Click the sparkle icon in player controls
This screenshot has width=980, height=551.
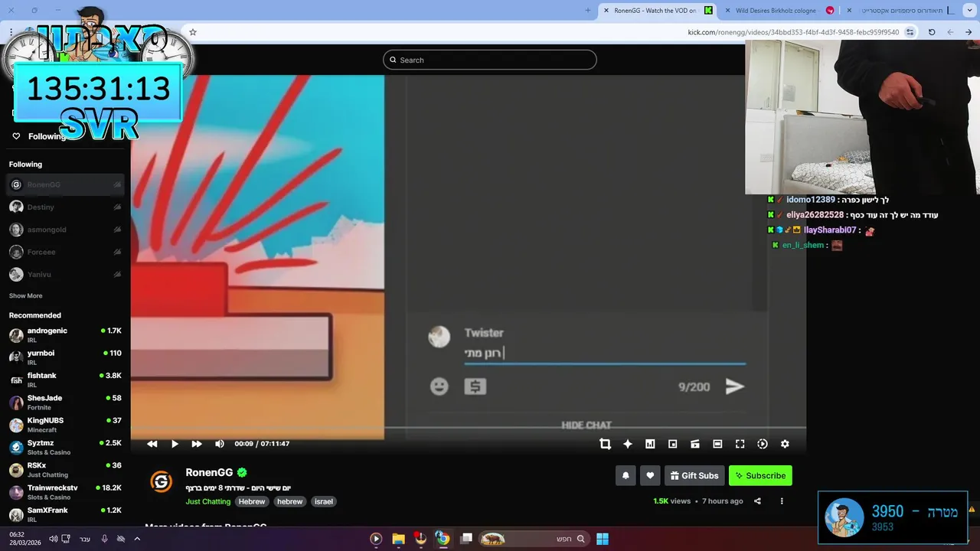(628, 444)
